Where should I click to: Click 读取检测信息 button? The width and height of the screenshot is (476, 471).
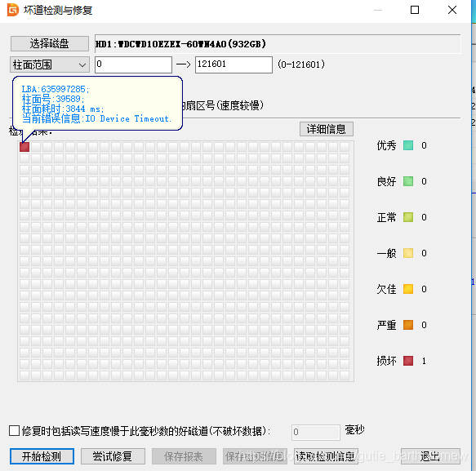pyautogui.click(x=326, y=456)
